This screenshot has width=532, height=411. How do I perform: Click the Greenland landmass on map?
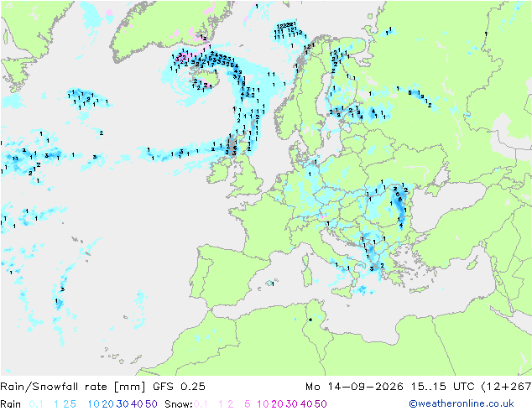163,29
